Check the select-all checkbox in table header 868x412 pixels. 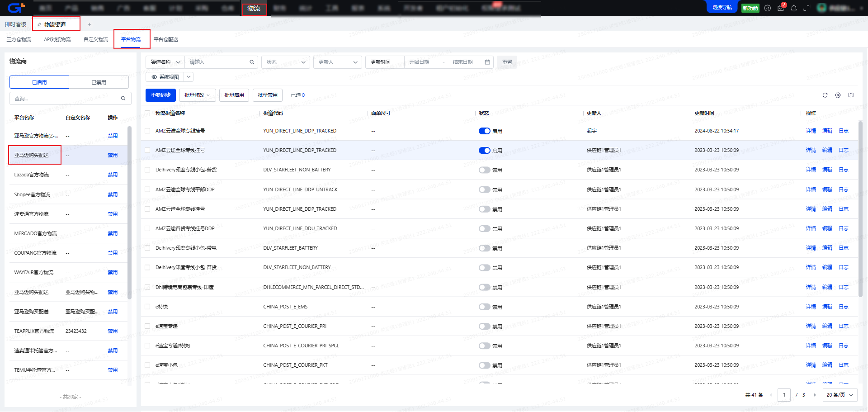point(147,113)
